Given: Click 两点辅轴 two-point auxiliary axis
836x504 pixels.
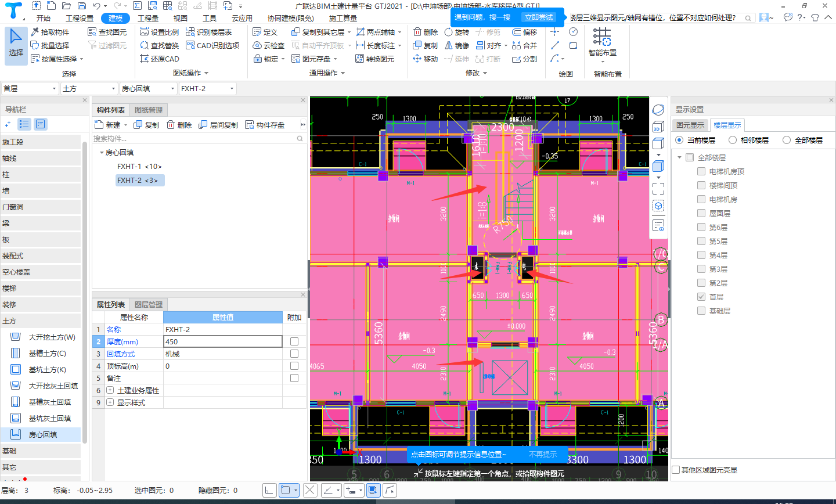Looking at the screenshot, I should (x=376, y=32).
